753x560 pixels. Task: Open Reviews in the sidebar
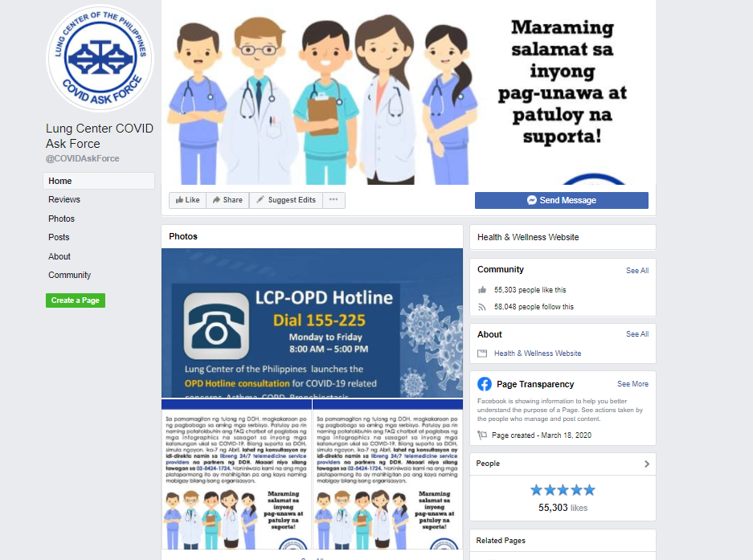tap(63, 199)
